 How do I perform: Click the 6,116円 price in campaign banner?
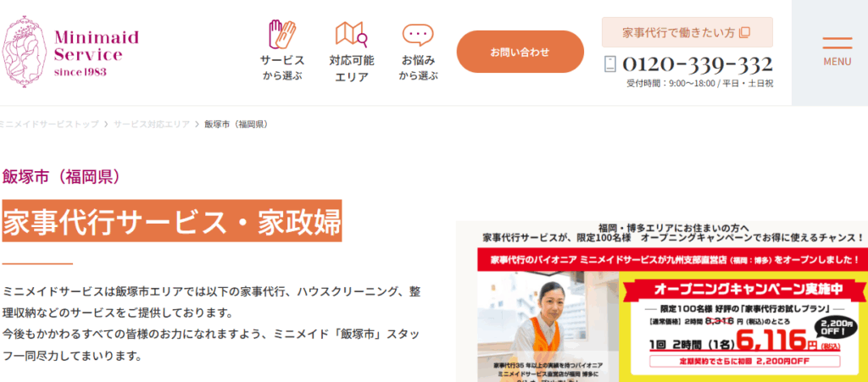tap(776, 340)
